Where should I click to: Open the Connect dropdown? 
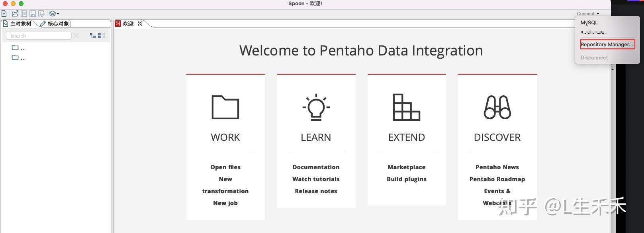coord(588,14)
